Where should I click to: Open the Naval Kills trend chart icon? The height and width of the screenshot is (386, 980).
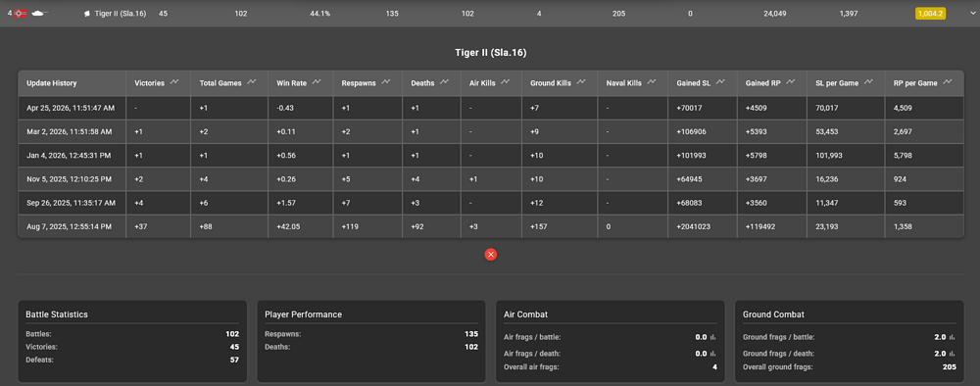pos(652,82)
